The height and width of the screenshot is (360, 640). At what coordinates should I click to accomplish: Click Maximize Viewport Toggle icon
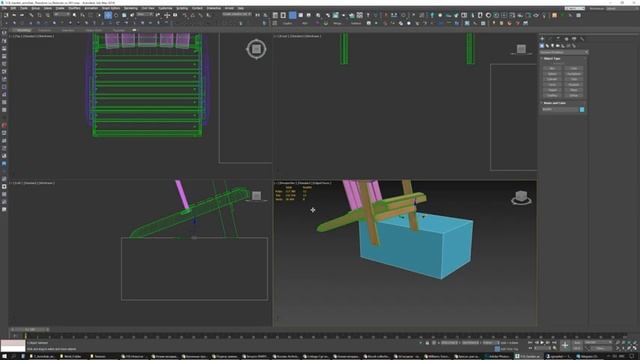click(635, 348)
